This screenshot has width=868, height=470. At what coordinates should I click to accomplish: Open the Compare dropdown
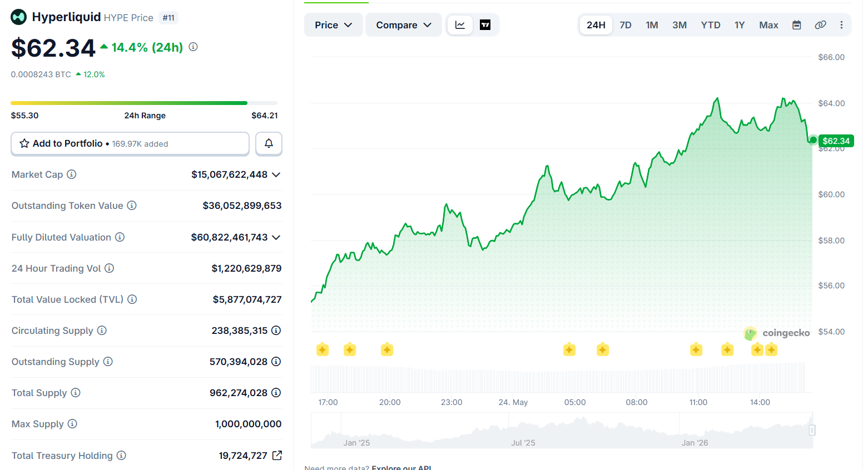point(404,25)
